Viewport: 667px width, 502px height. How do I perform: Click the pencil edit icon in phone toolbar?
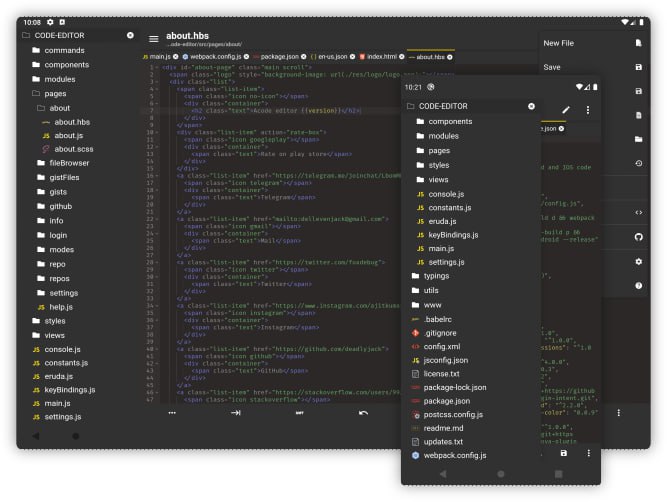566,109
